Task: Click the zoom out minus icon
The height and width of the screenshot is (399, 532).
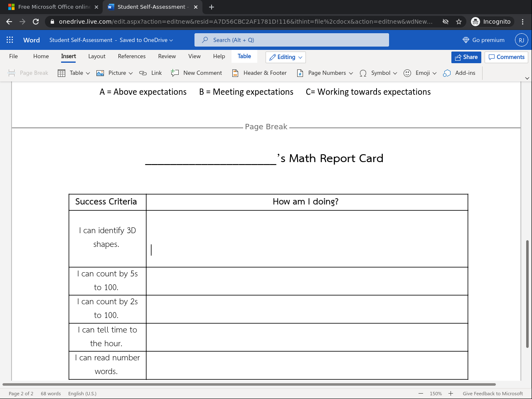Action: (421, 394)
